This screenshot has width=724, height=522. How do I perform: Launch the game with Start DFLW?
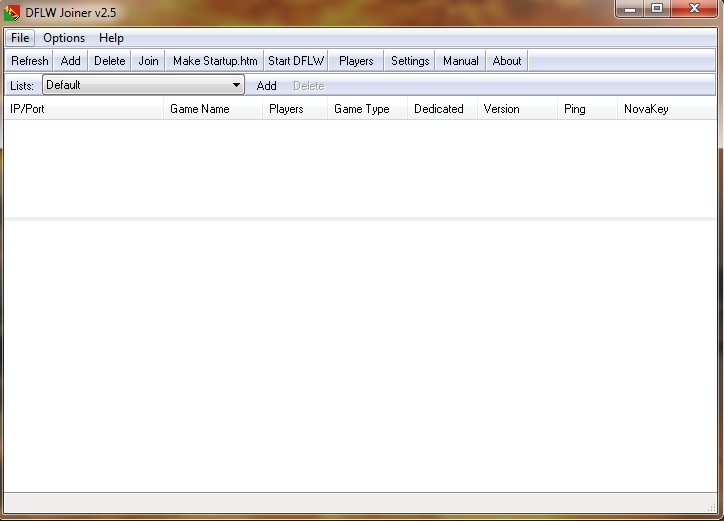[x=296, y=61]
